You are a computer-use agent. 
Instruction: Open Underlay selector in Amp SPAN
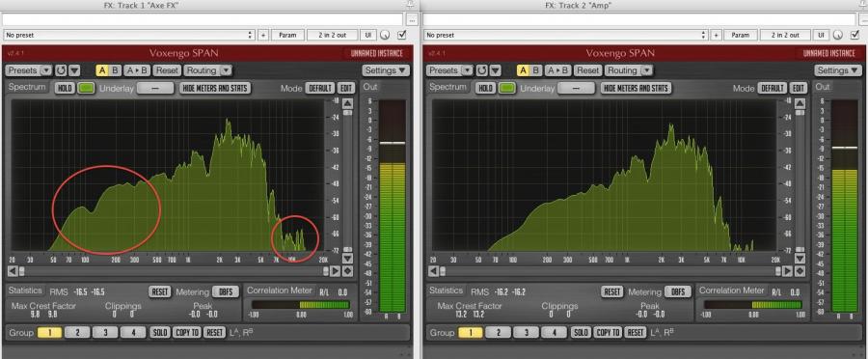click(x=576, y=88)
